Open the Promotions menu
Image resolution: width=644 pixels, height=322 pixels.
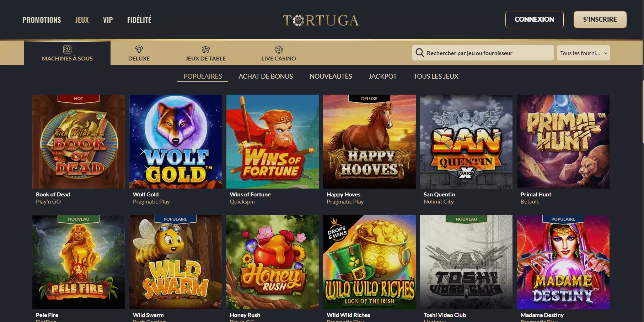(x=42, y=20)
